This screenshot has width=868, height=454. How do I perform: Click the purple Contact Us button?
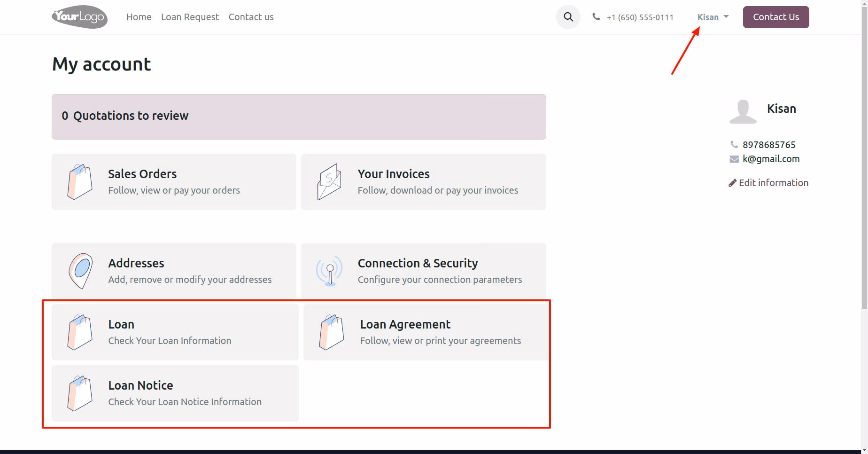pyautogui.click(x=776, y=17)
